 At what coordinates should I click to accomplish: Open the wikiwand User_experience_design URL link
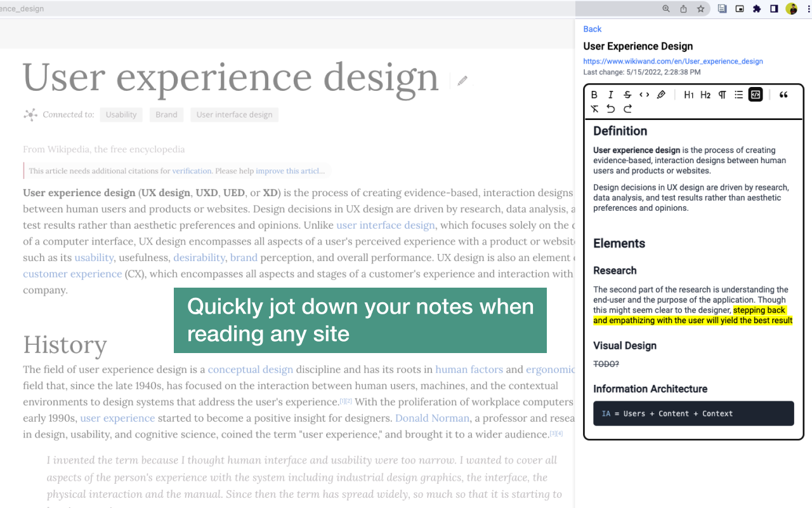672,61
